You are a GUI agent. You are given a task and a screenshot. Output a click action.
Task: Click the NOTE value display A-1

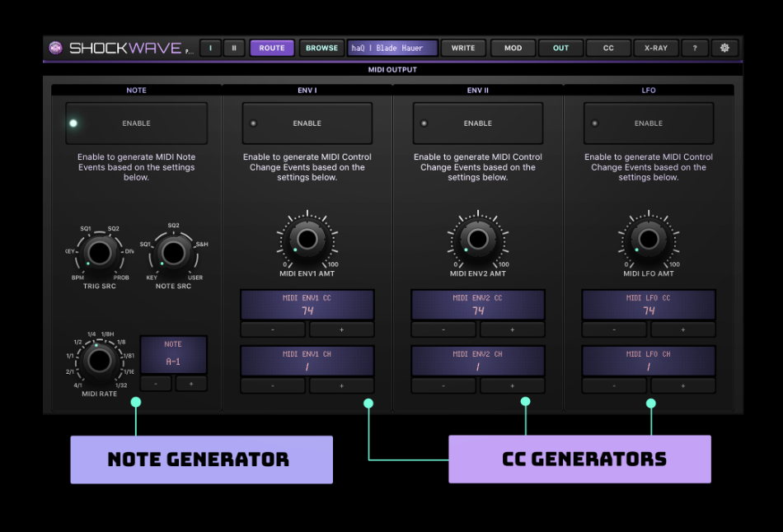[x=173, y=355]
